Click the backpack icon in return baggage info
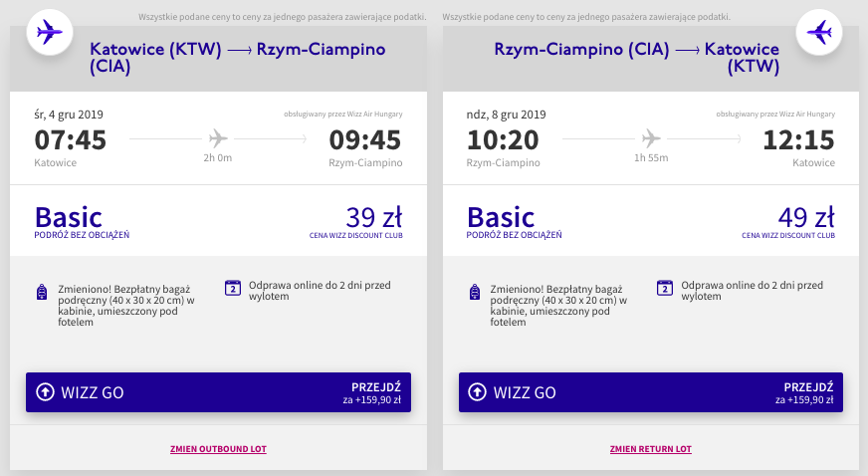 tap(475, 292)
